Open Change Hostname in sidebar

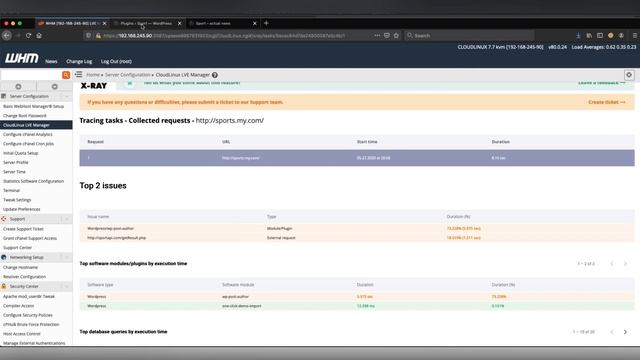[20, 267]
